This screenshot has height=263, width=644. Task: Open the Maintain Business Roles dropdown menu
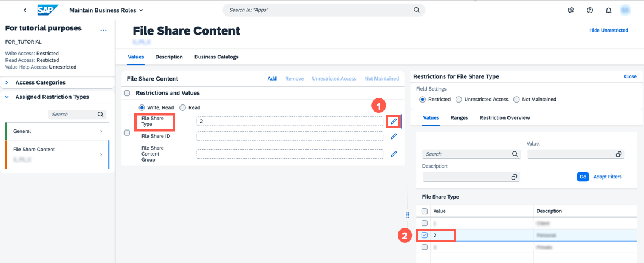coord(106,10)
